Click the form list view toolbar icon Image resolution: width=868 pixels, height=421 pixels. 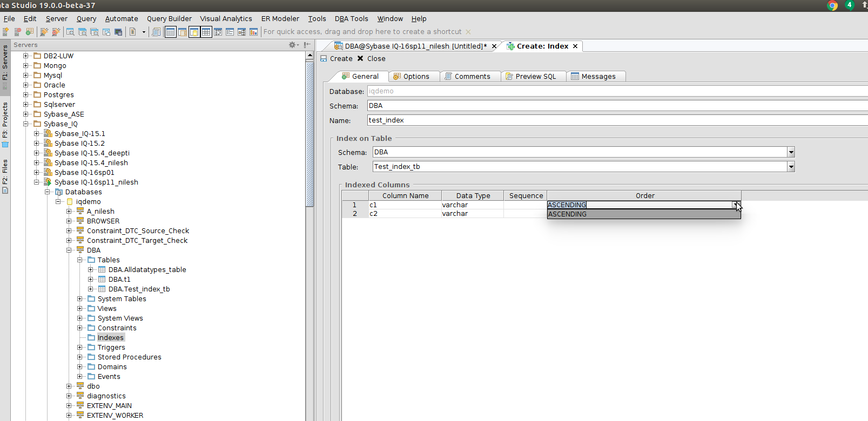(x=230, y=32)
